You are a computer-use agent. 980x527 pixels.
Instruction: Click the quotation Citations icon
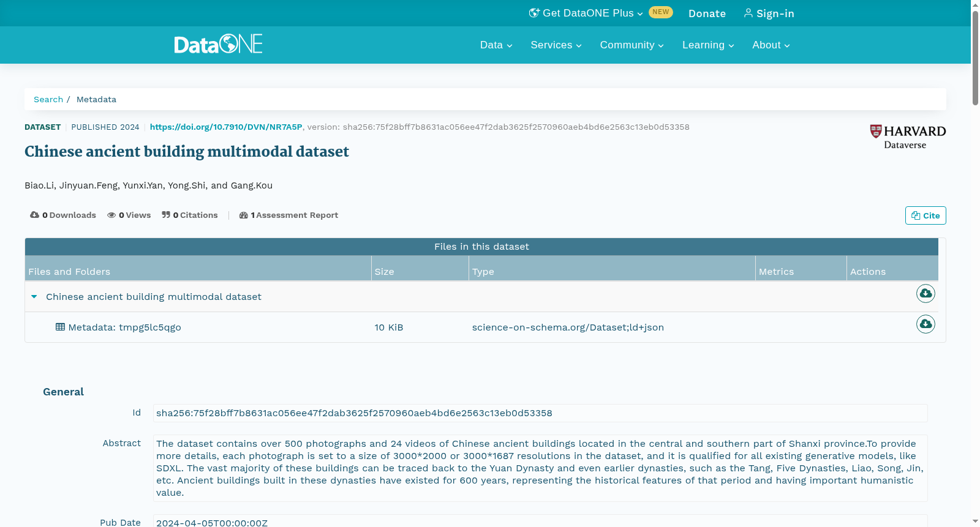(x=166, y=215)
